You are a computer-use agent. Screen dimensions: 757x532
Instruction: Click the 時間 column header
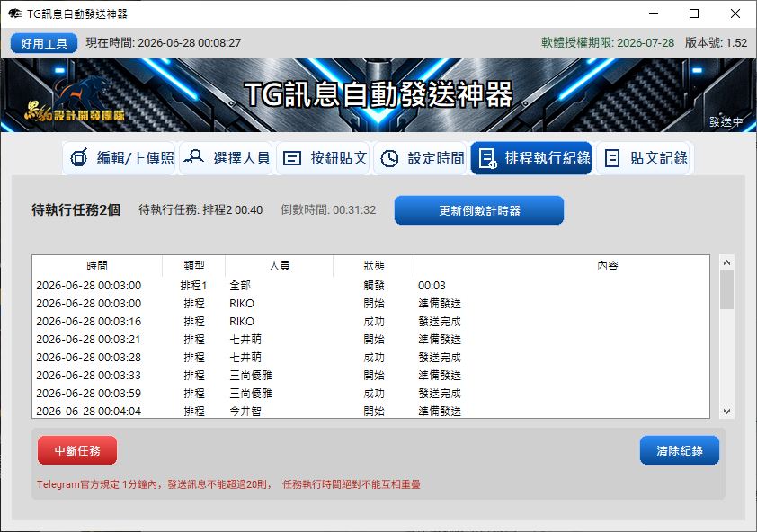coord(97,265)
